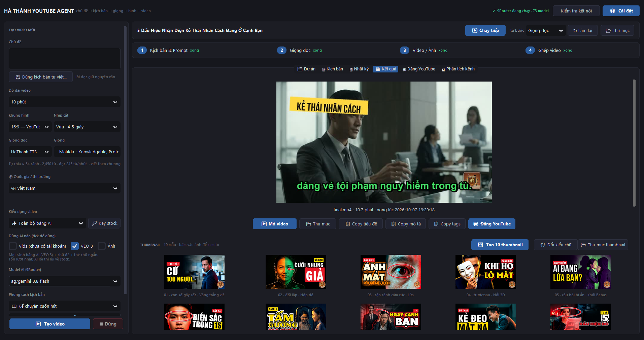The height and width of the screenshot is (340, 644).
Task: Open the Cài đặt settings gear button
Action: [621, 11]
